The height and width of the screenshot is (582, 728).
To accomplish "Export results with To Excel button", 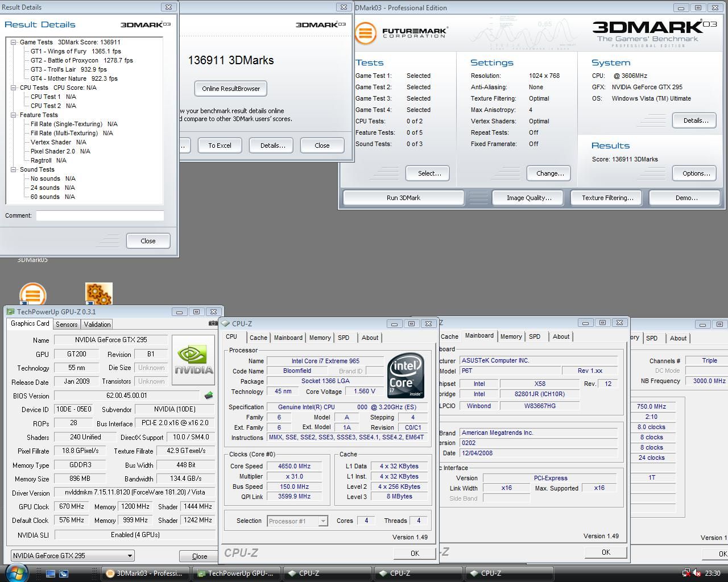I will [x=220, y=145].
